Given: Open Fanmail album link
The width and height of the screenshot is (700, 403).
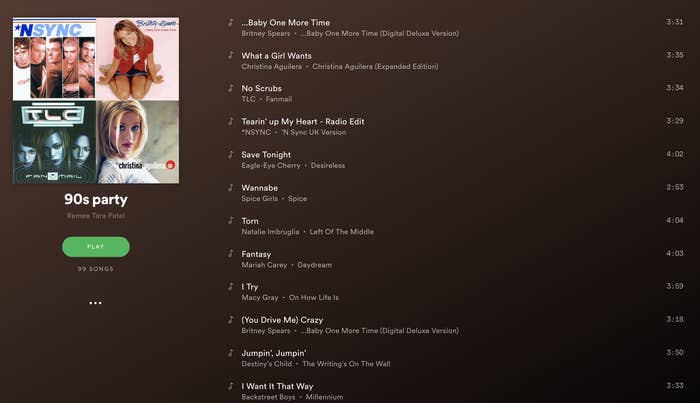Looking at the screenshot, I should click(x=279, y=99).
